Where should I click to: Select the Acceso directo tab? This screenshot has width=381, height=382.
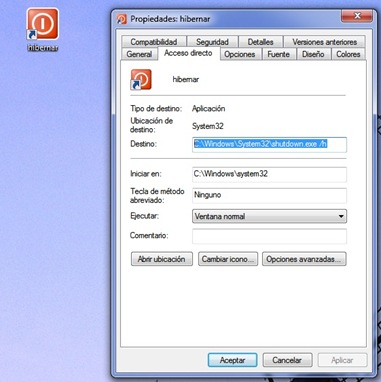[x=188, y=53]
